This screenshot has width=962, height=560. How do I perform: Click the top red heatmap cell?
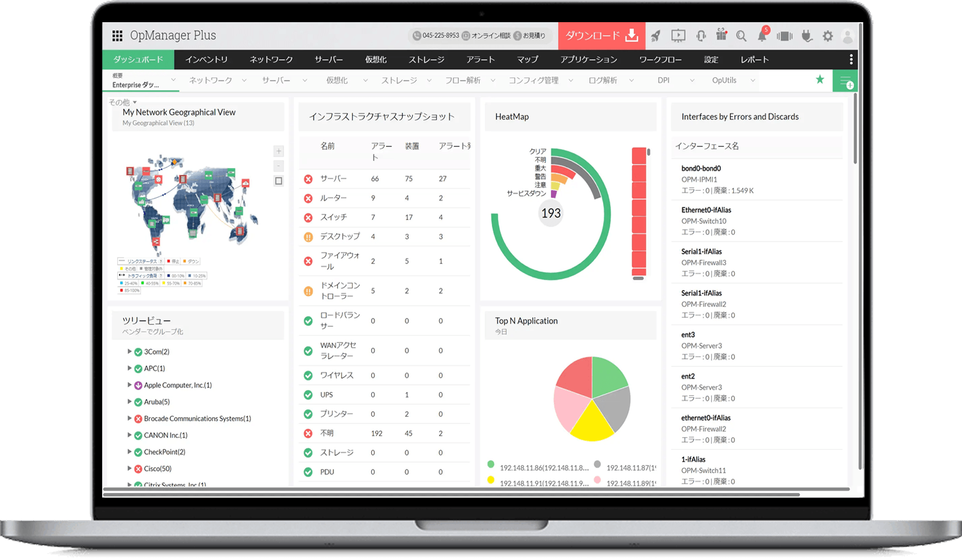point(639,156)
